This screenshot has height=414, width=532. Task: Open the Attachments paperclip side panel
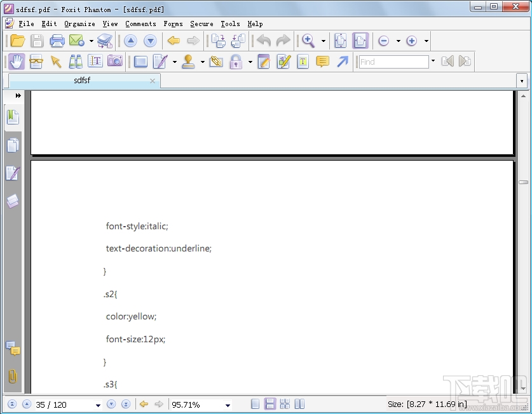pyautogui.click(x=13, y=376)
